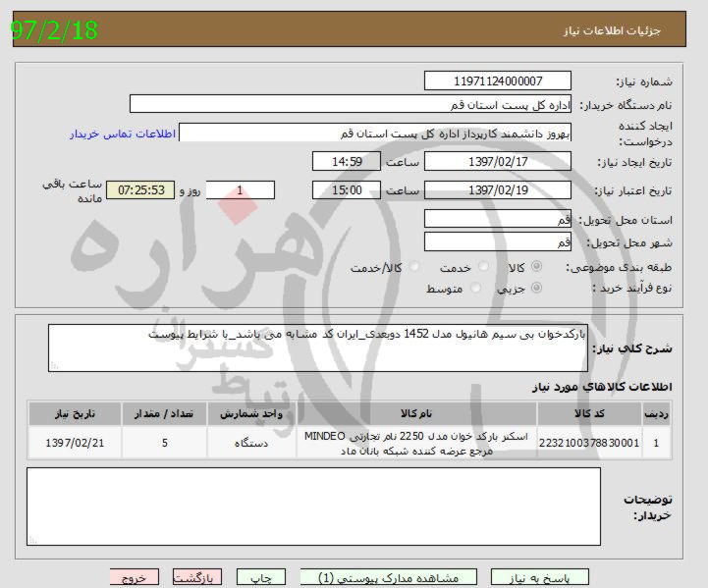Click product code 2232100378830001 cell

point(589,443)
